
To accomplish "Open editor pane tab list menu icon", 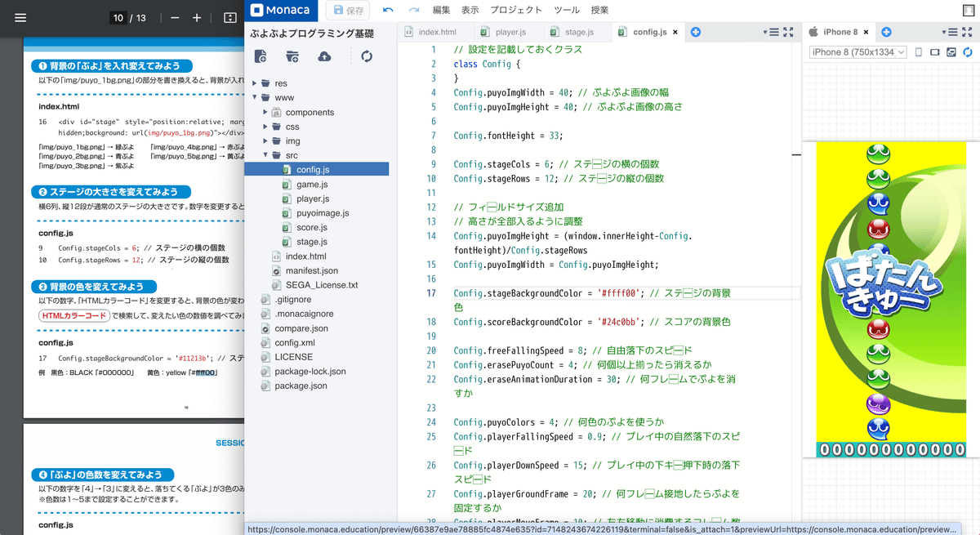I will click(771, 32).
